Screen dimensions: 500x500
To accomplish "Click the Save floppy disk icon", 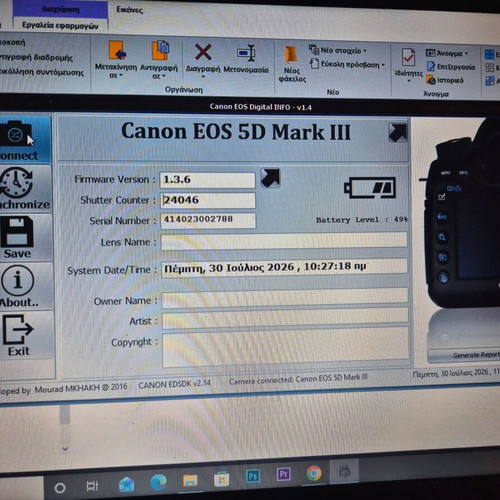I will [17, 231].
